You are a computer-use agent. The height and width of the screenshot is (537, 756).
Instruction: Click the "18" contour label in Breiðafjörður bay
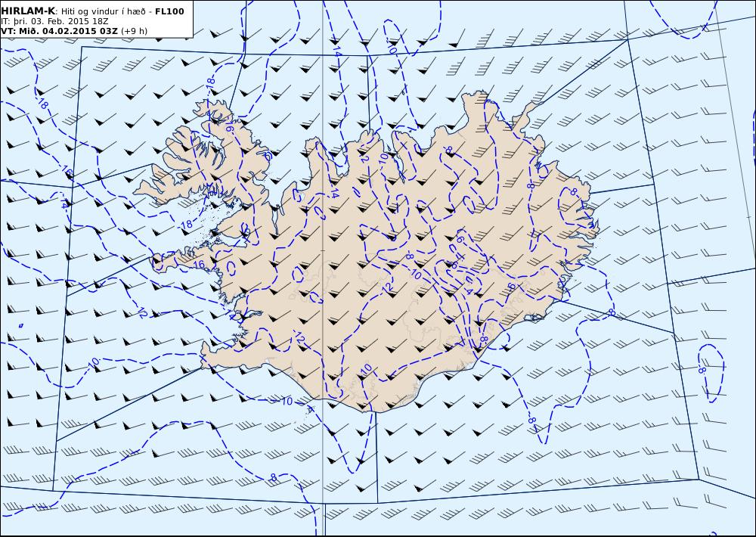[187, 224]
